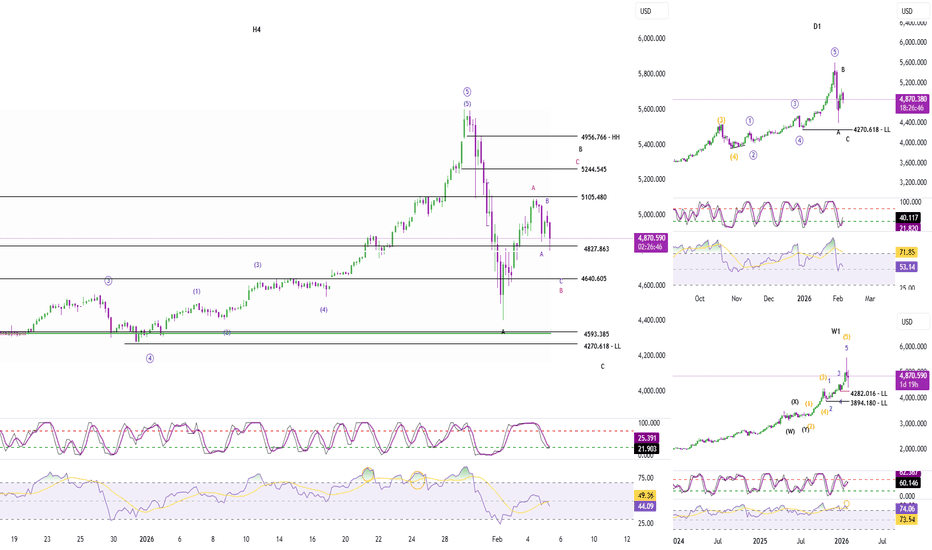
Task: Select the 4270.618 - LL label on D1 chart
Action: (x=872, y=130)
